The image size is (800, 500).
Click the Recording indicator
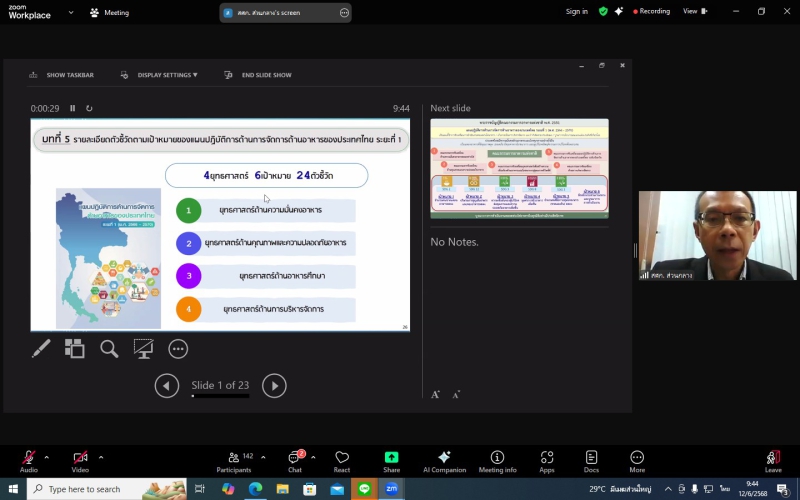[652, 11]
